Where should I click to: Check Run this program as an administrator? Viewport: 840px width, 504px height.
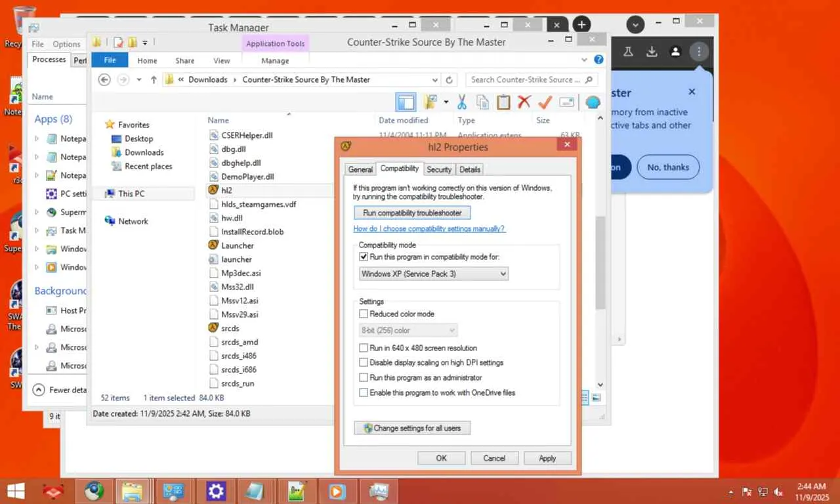(364, 378)
